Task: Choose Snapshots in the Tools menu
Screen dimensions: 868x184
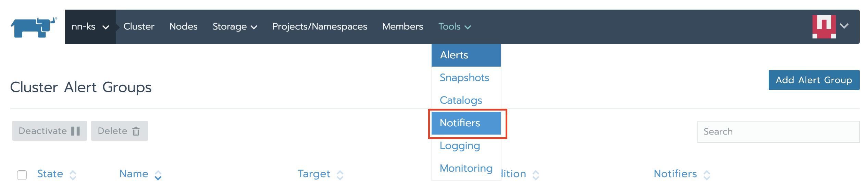Action: (464, 78)
